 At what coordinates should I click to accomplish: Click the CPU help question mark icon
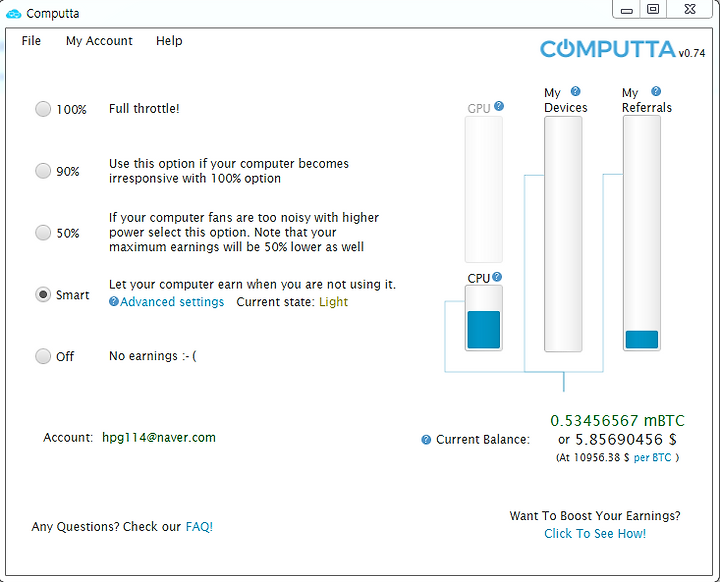coord(497,277)
